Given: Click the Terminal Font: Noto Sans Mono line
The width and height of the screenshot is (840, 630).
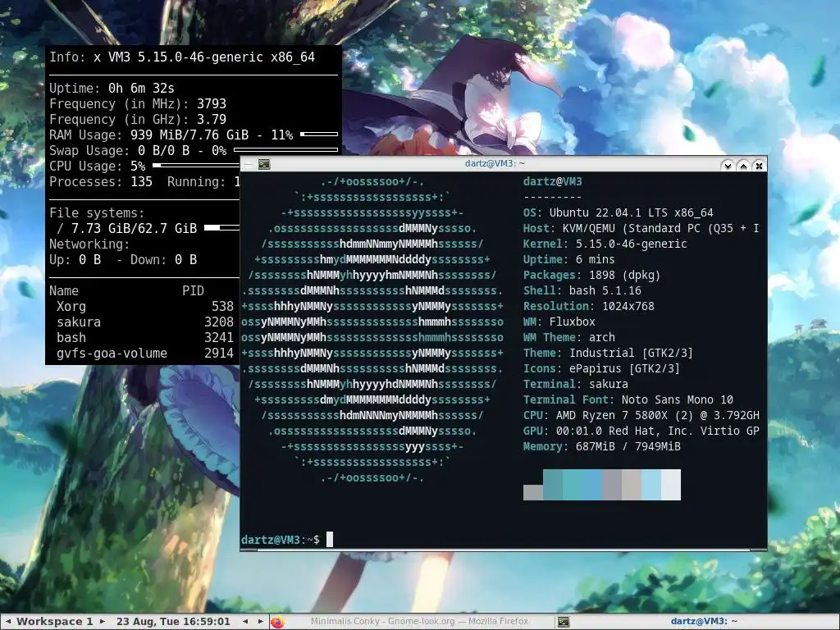Looking at the screenshot, I should (628, 399).
